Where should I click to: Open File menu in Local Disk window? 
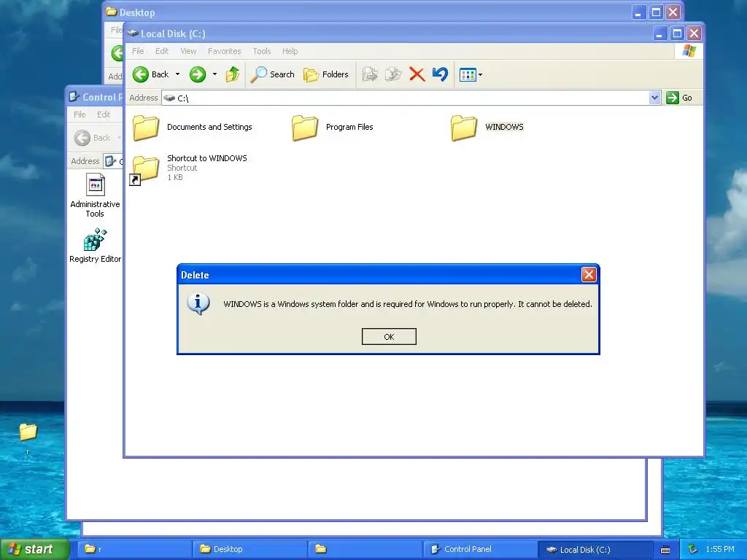pyautogui.click(x=138, y=51)
